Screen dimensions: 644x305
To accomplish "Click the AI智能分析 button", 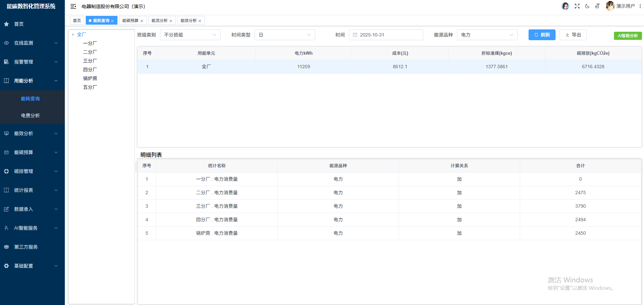I will [x=627, y=35].
